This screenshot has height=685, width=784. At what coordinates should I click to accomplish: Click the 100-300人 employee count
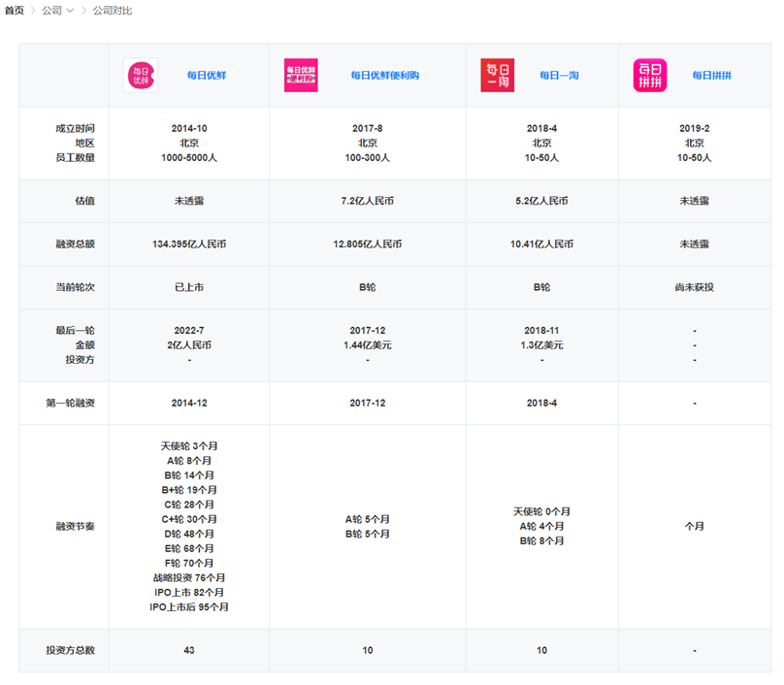368,158
